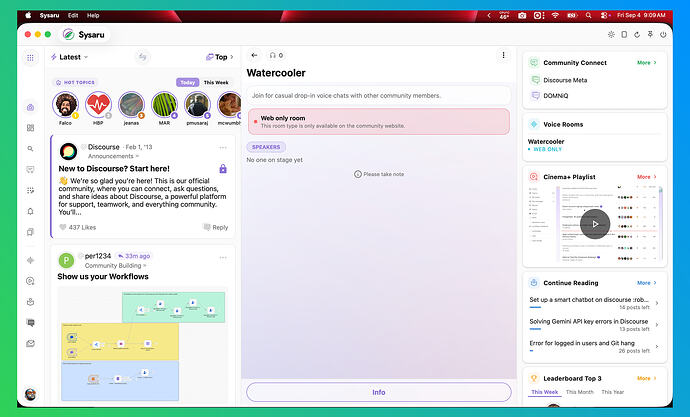Click the lock icon on Discourse post
The width and height of the screenshot is (690, 417).
tap(223, 168)
